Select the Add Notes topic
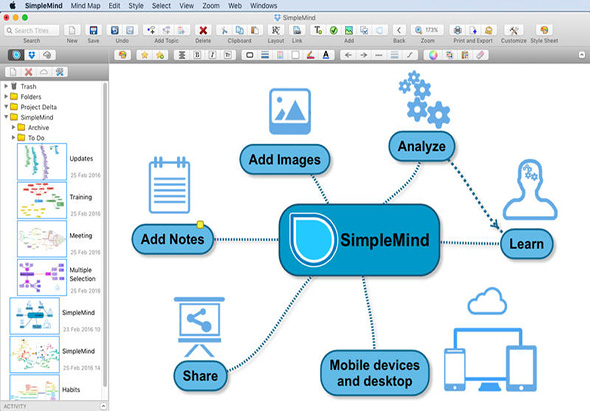 coord(173,239)
